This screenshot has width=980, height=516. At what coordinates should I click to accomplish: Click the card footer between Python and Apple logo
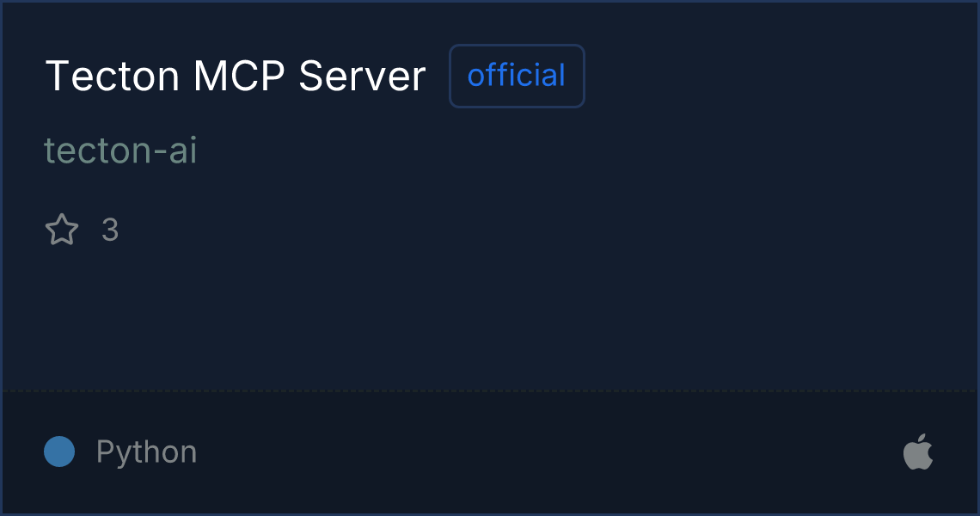coord(550,451)
